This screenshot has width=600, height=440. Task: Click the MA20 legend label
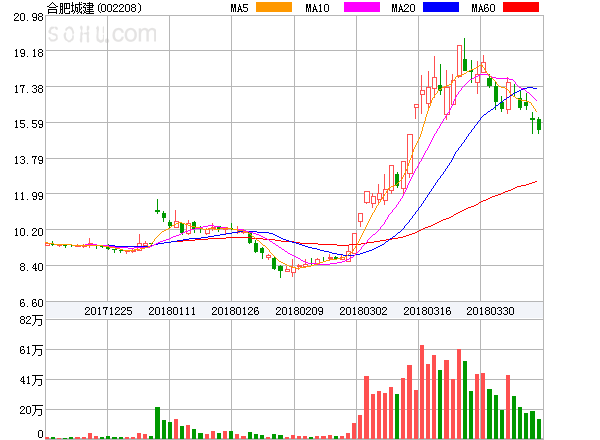403,8
